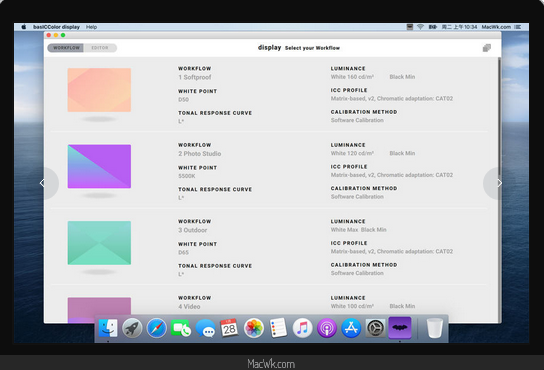Click "White Max Black Min" luminance value
This screenshot has width=544, height=370.
coord(358,229)
